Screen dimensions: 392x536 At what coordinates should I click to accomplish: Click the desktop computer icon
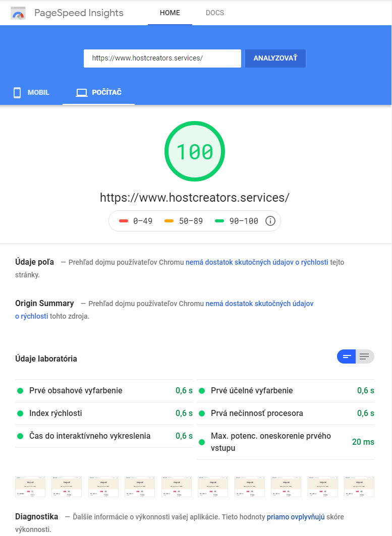(81, 93)
